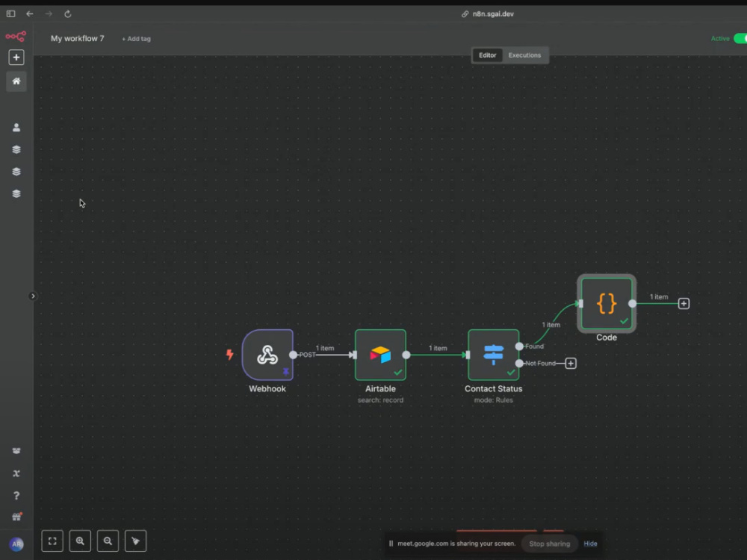Click the Hide link in sharing bar

point(590,544)
